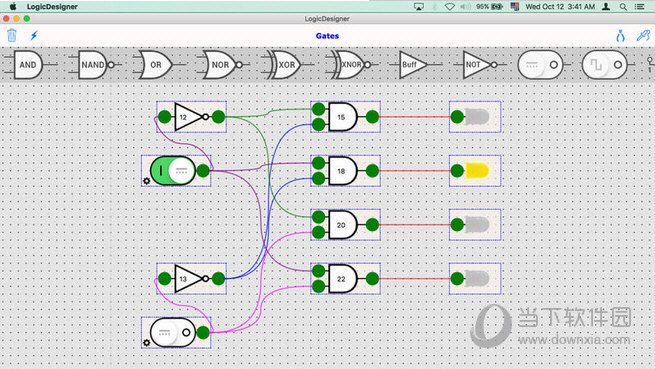Click the Gates title label

pyautogui.click(x=327, y=36)
